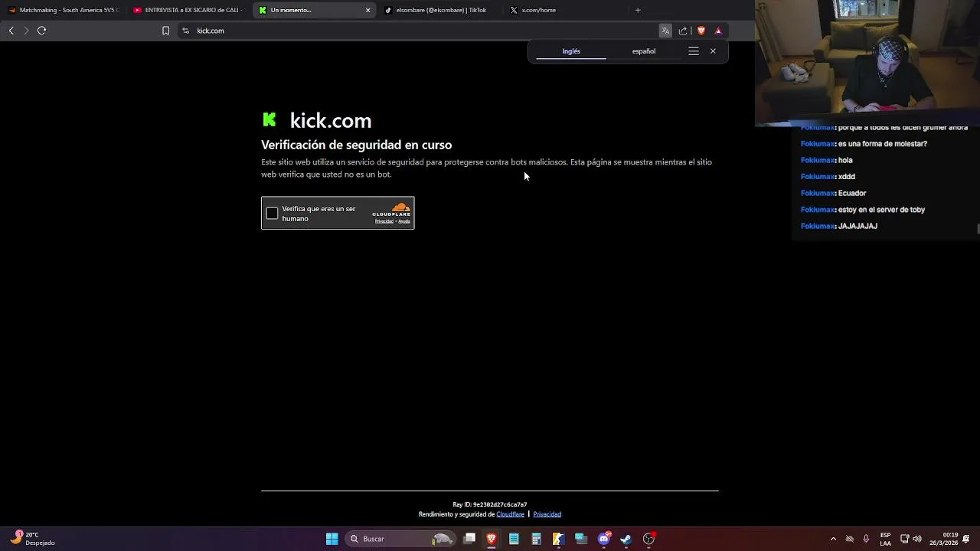Click the Ayuda link inside the Cloudflare widget

tap(404, 221)
